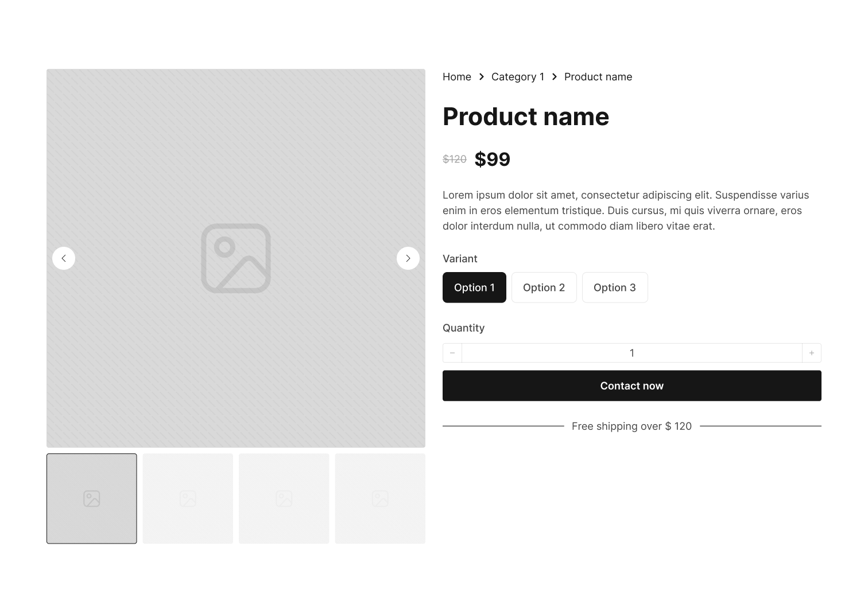Image resolution: width=868 pixels, height=613 pixels.
Task: Choose the Option 1 variant
Action: coord(474,288)
